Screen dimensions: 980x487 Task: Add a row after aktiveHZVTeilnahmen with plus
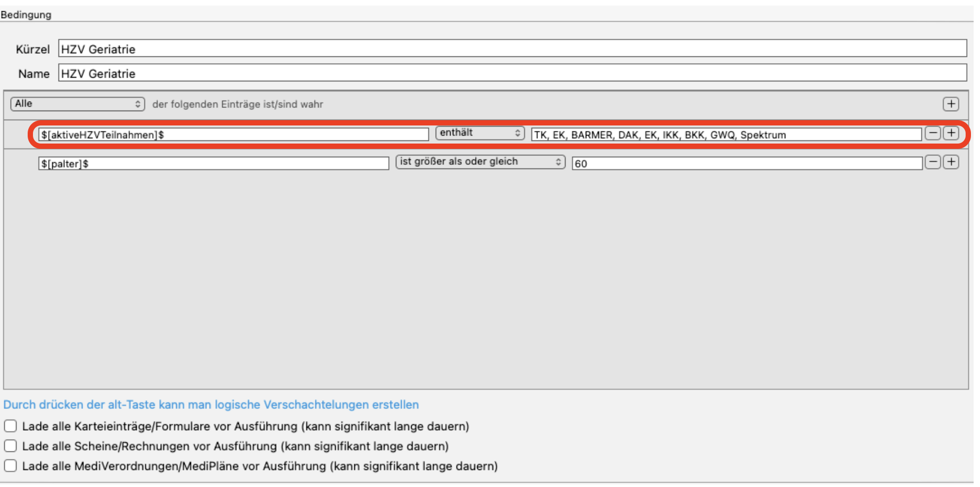[x=951, y=133]
